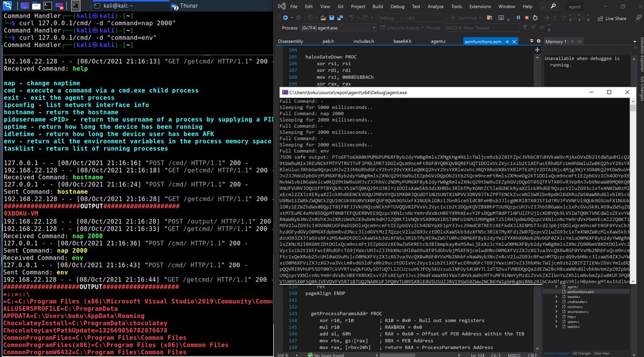This screenshot has height=357, width=644.
Task: Click the file manager icon in Kali panel
Action: 36,6
